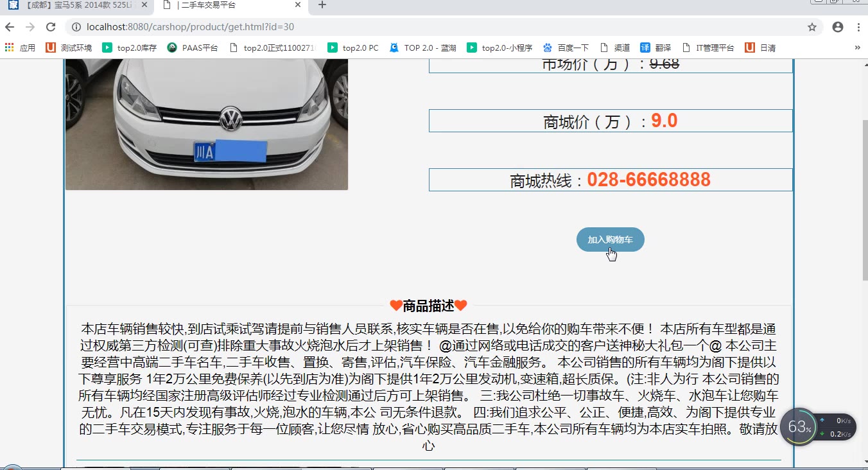This screenshot has width=868, height=470.
Task: Reload the current page
Action: click(x=51, y=27)
